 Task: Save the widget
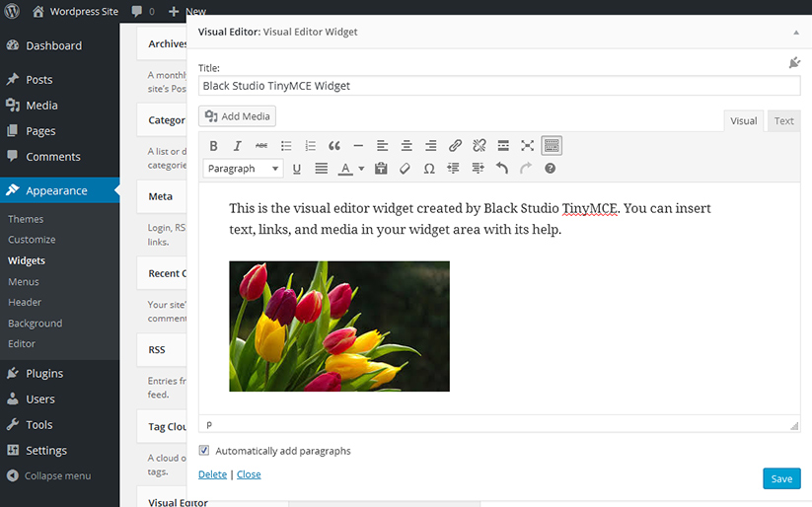tap(780, 478)
